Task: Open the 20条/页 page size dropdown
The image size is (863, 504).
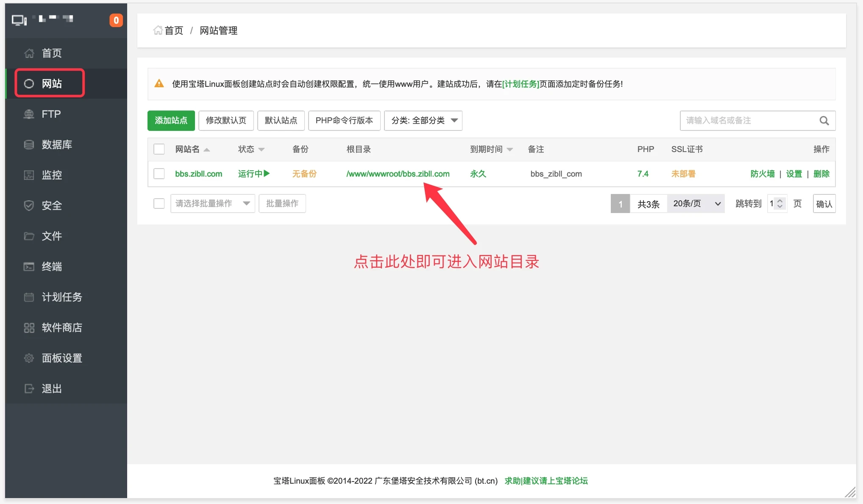Action: pyautogui.click(x=695, y=203)
